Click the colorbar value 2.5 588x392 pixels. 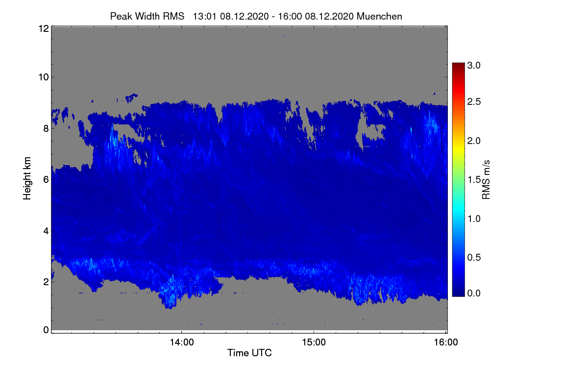tap(475, 101)
